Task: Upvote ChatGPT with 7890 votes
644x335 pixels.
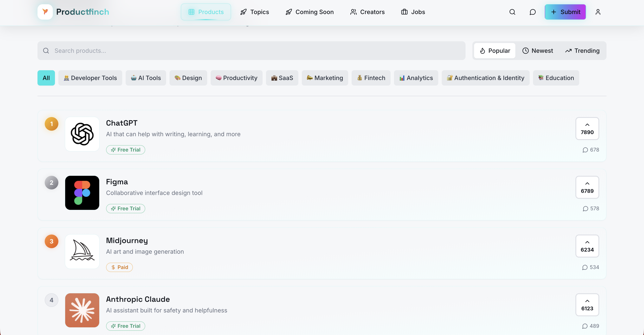Action: click(x=587, y=128)
